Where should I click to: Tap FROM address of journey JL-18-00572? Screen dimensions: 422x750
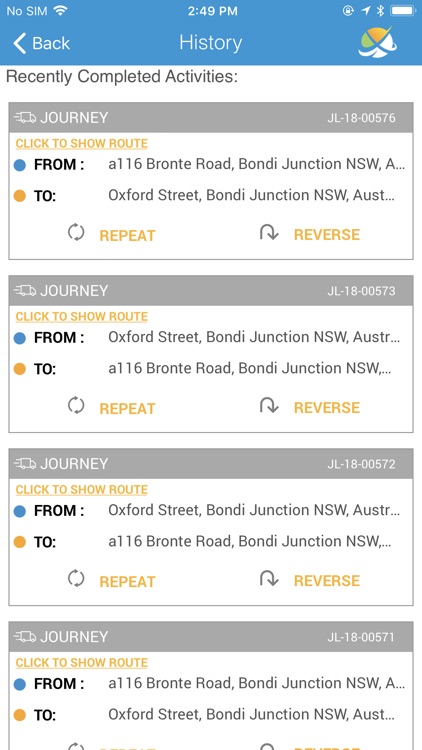(x=254, y=510)
